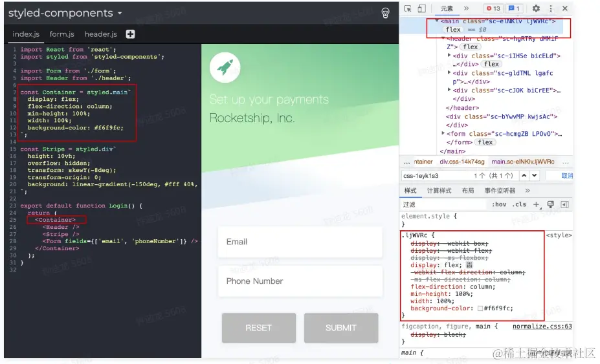
Task: Select main.sc-eINKlv.ljWVRc in the breadcrumb
Action: click(x=523, y=162)
